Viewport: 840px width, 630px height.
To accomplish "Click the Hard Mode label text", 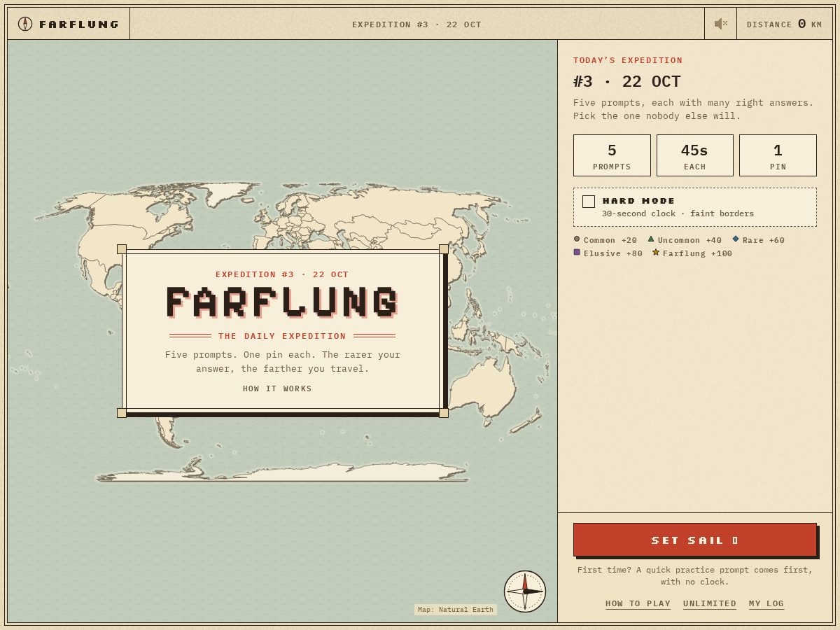I will click(x=639, y=201).
